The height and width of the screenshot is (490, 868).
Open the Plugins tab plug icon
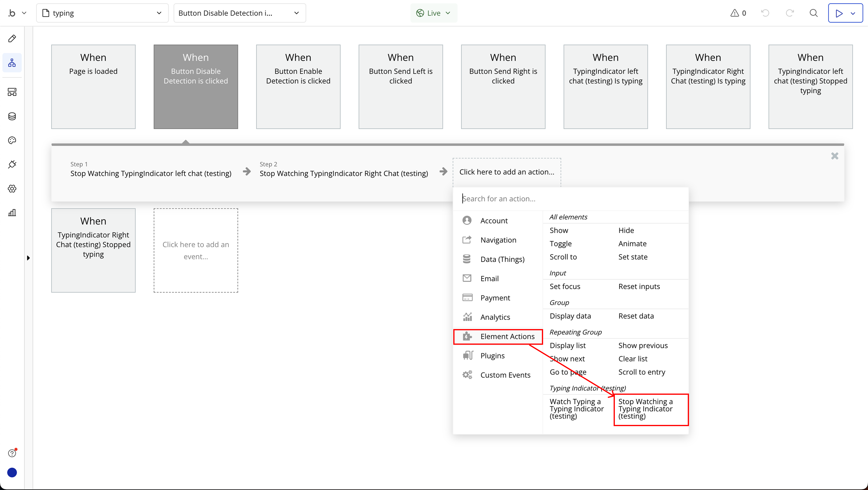12,165
